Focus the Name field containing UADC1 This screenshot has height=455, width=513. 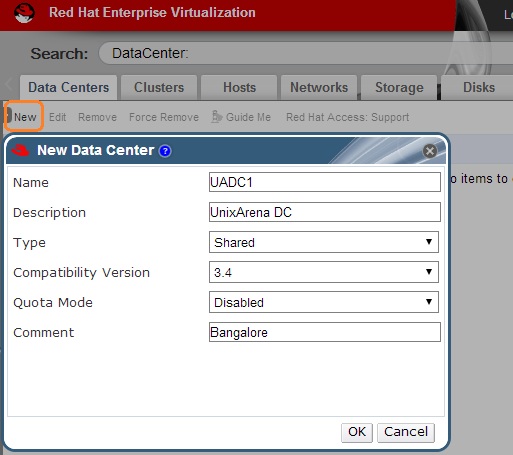click(325, 182)
